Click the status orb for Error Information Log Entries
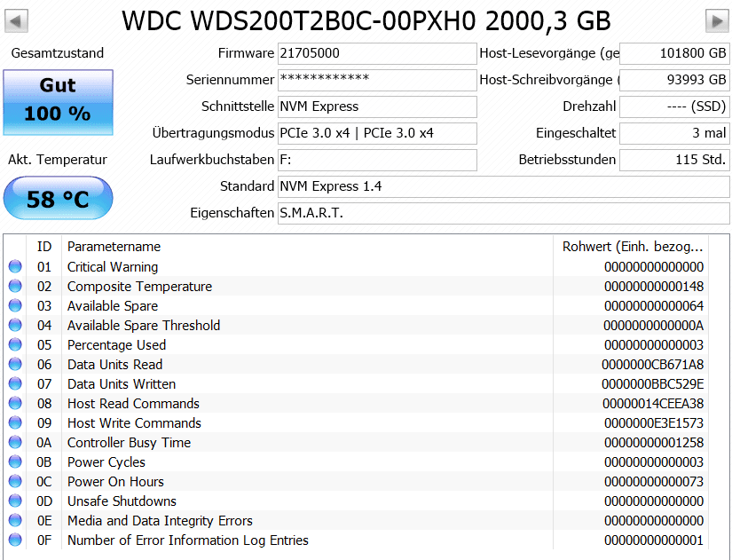Image resolution: width=732 pixels, height=560 pixels. [15, 540]
